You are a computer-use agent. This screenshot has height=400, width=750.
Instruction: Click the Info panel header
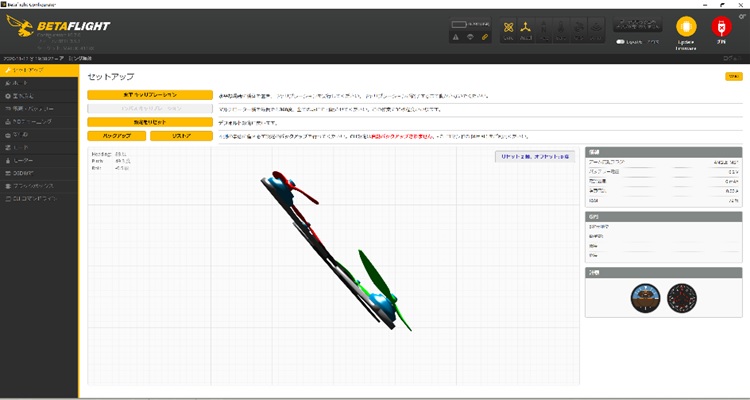663,152
